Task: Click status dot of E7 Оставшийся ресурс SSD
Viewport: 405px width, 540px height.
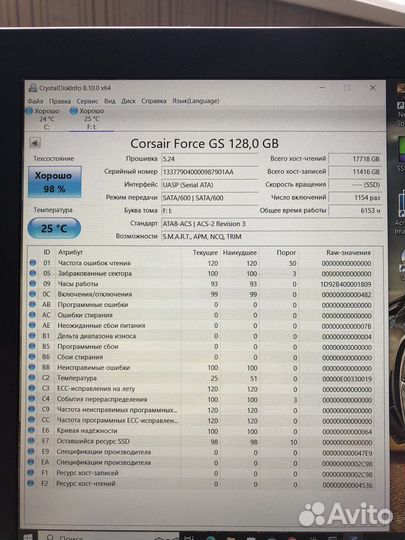Action: [31, 441]
